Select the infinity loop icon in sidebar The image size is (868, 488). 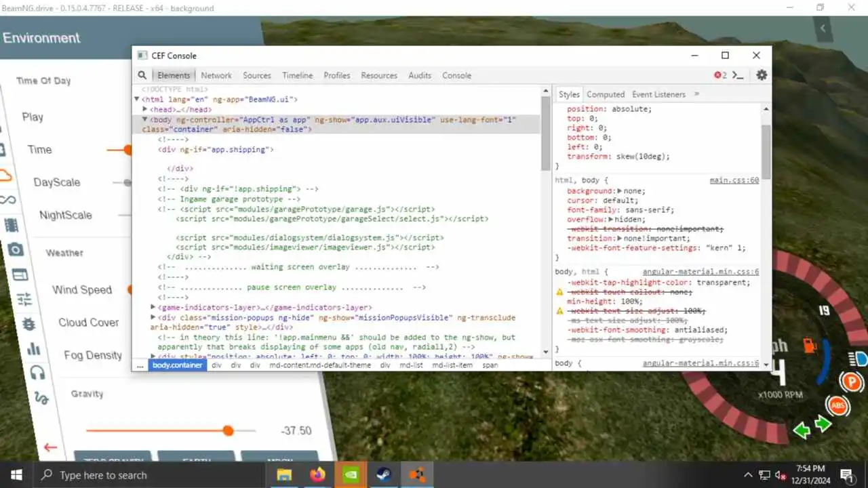7,199
